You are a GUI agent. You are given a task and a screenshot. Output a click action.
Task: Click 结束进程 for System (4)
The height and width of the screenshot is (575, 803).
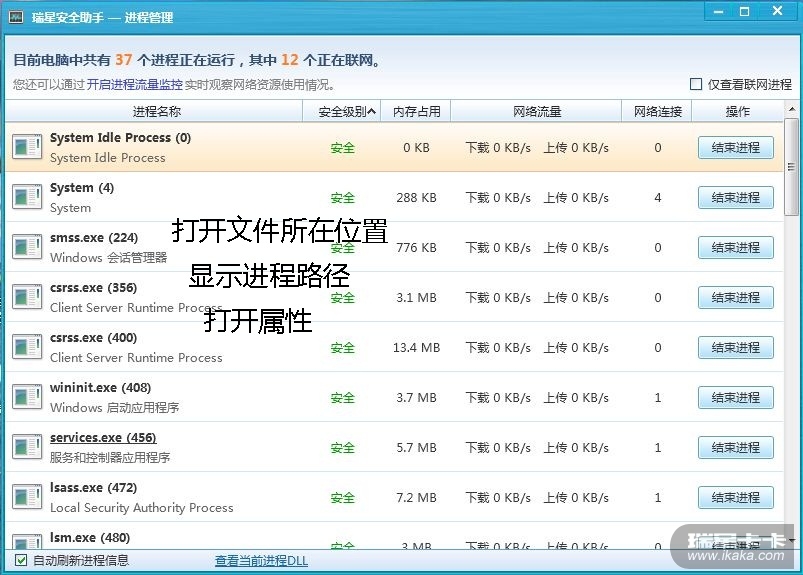click(735, 198)
